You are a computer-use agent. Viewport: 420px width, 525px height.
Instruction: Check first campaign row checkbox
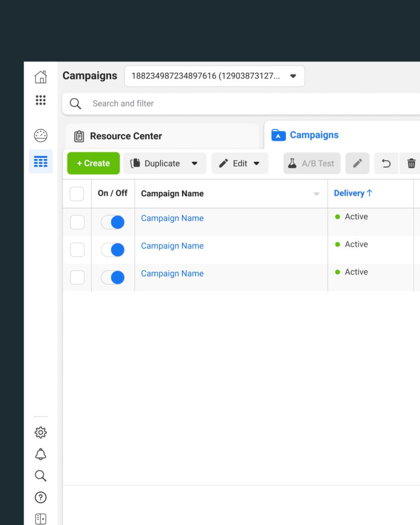(x=77, y=223)
